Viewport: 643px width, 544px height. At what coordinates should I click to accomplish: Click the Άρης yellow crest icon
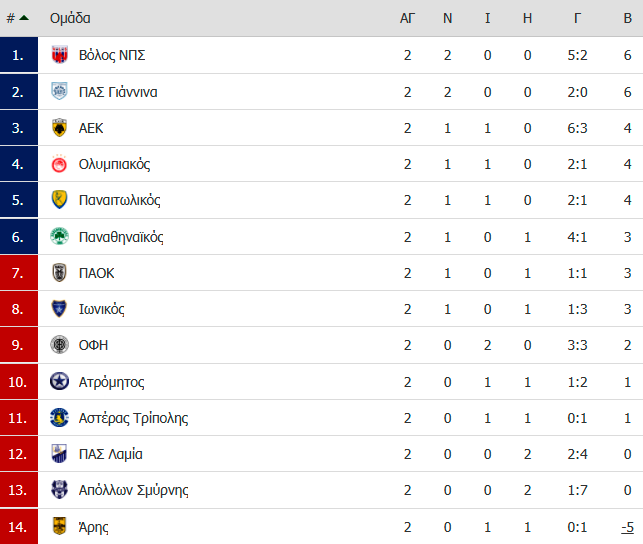tap(59, 526)
